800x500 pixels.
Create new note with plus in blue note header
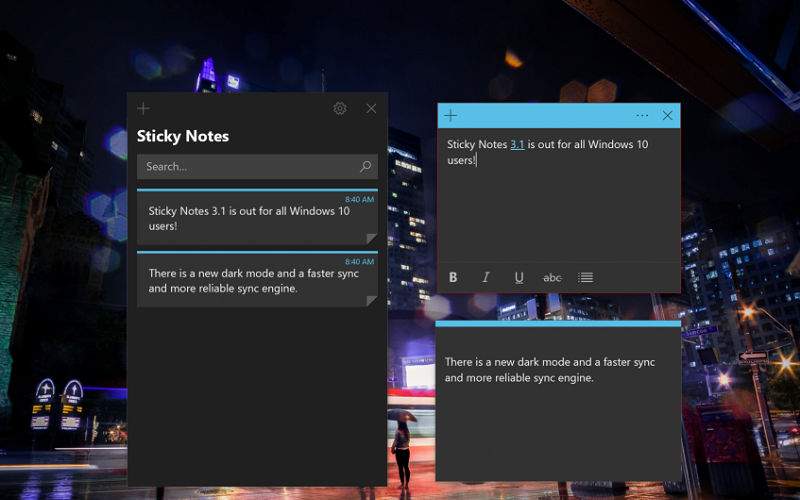[x=451, y=115]
